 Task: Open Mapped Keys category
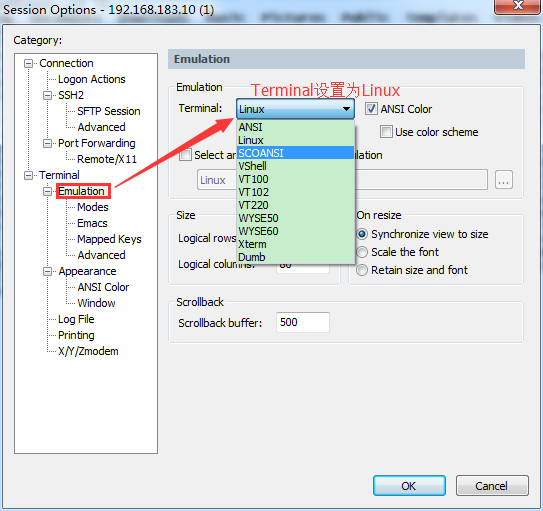coord(109,239)
